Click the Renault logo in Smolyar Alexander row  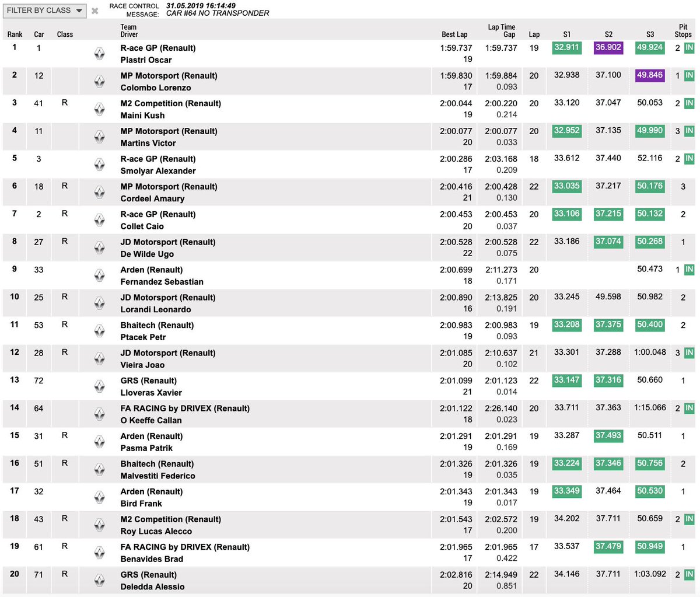point(100,165)
